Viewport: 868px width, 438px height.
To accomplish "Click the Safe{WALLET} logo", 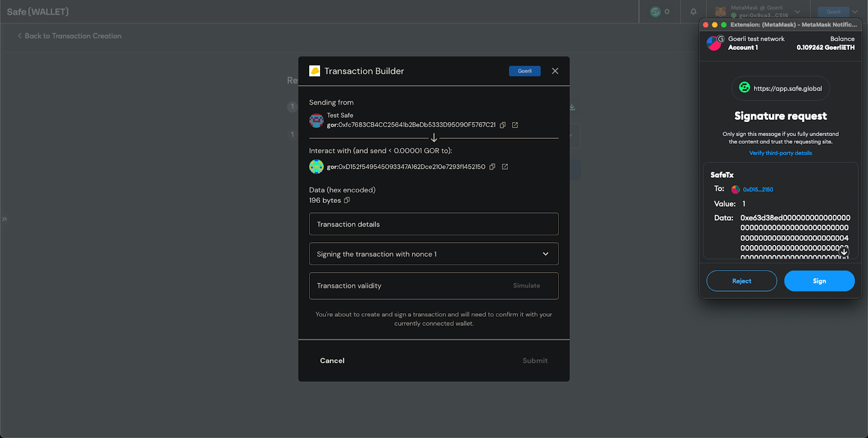I will pyautogui.click(x=37, y=11).
